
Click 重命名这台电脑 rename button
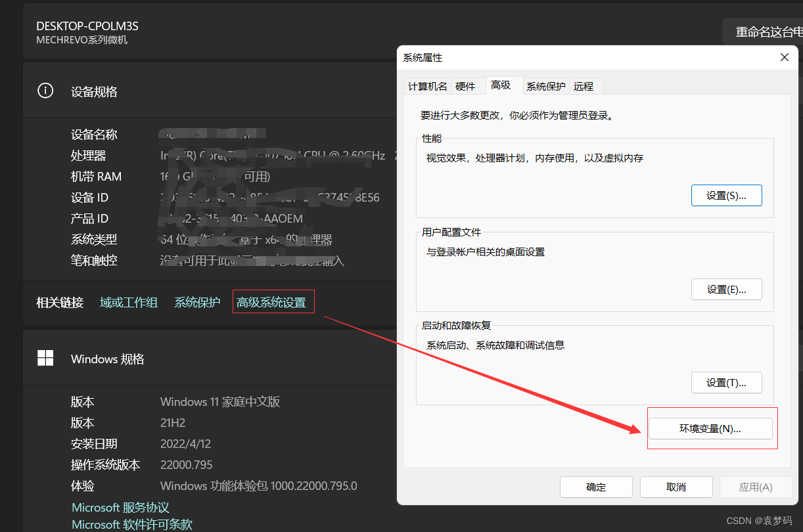tap(766, 32)
